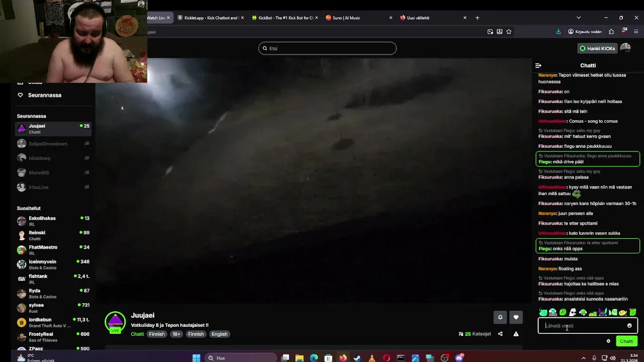Image resolution: width=644 pixels, height=362 pixels.
Task: Open Discord from the taskbar
Action: tap(459, 358)
